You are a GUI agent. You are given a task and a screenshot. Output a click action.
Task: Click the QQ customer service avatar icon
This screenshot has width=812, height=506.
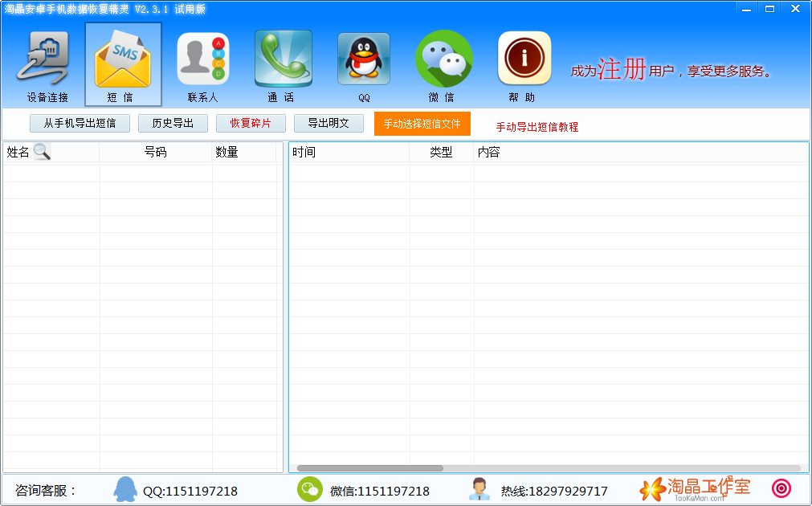point(125,489)
